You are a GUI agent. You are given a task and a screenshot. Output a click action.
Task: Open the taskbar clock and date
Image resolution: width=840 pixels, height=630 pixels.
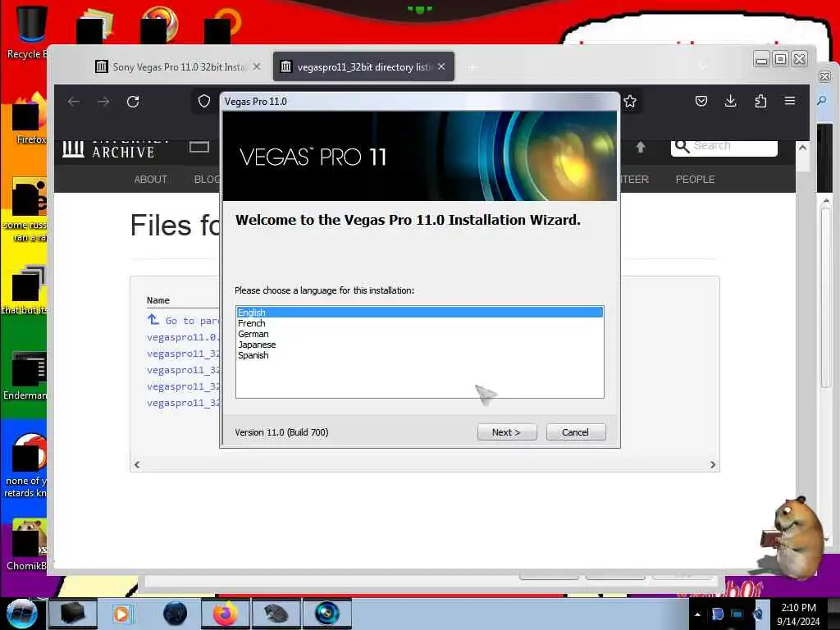click(x=798, y=614)
